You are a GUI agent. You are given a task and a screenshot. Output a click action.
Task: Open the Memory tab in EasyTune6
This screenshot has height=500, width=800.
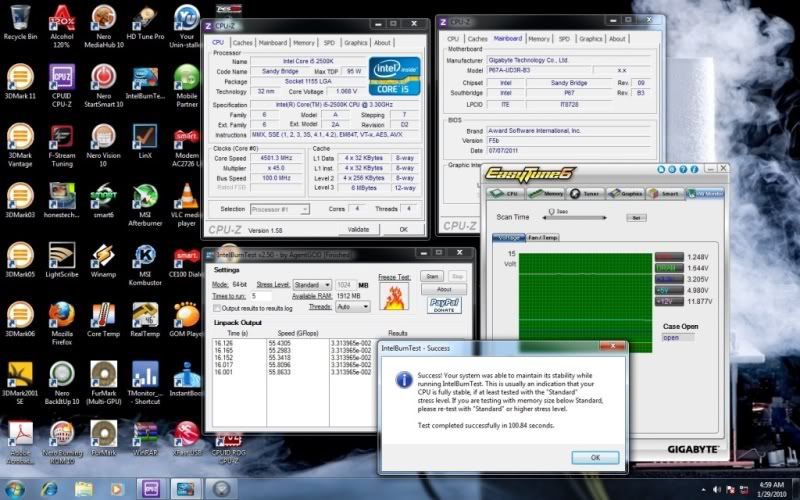coord(546,193)
